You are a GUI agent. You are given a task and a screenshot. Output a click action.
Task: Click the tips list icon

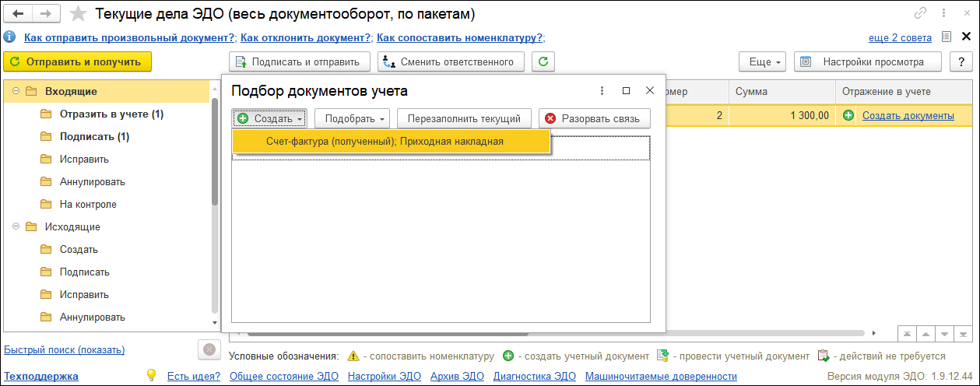pyautogui.click(x=946, y=37)
